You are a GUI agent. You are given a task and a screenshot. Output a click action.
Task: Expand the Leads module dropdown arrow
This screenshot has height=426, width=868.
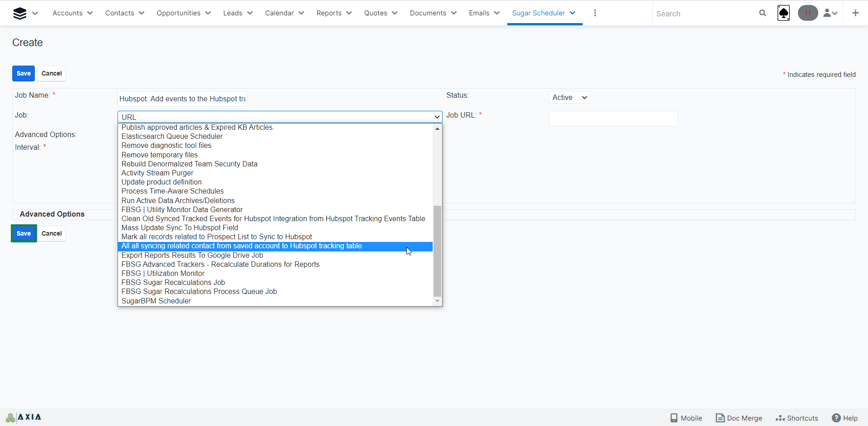coord(250,13)
